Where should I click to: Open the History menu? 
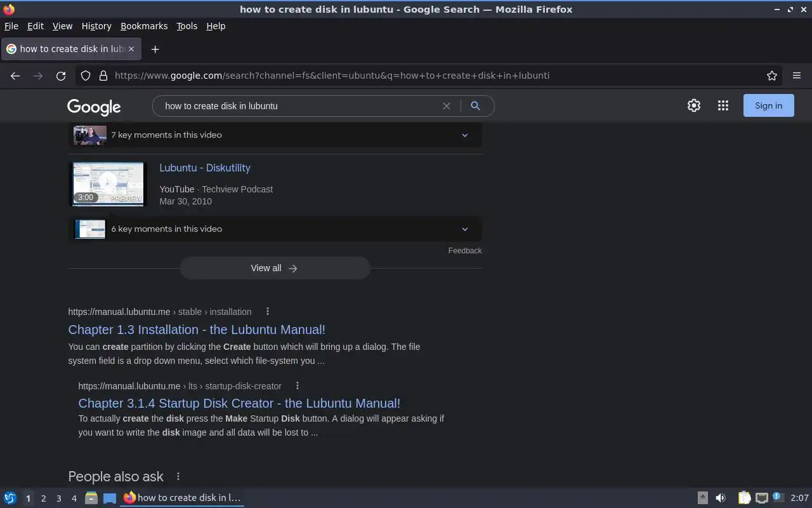pos(96,26)
